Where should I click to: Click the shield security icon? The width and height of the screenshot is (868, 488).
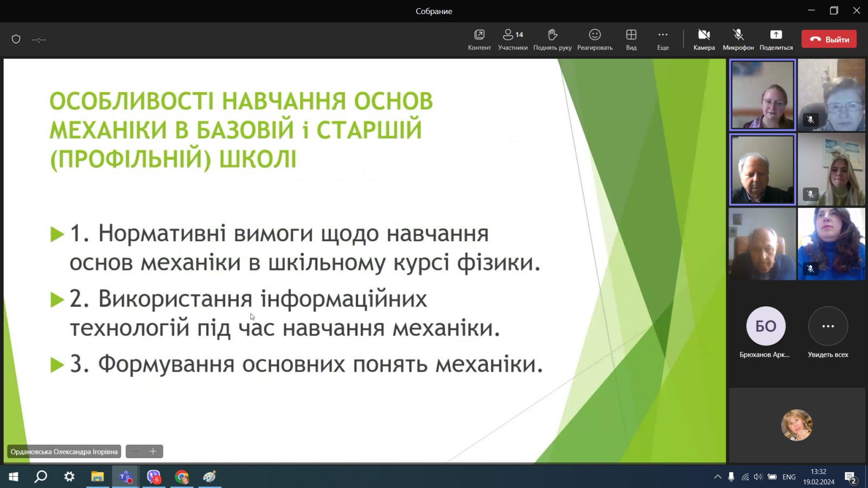point(16,39)
